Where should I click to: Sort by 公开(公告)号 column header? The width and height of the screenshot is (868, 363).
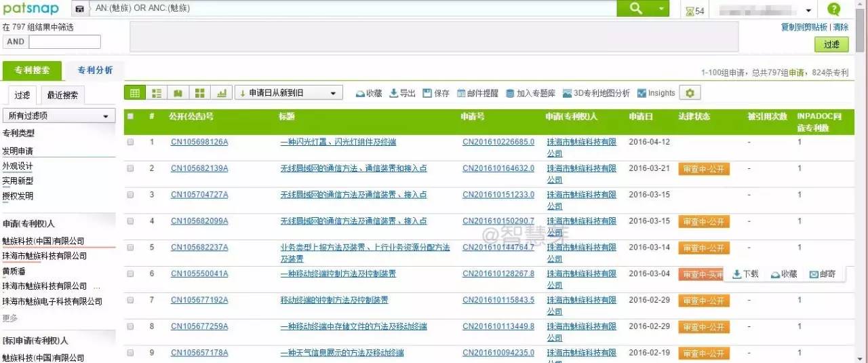pyautogui.click(x=192, y=117)
